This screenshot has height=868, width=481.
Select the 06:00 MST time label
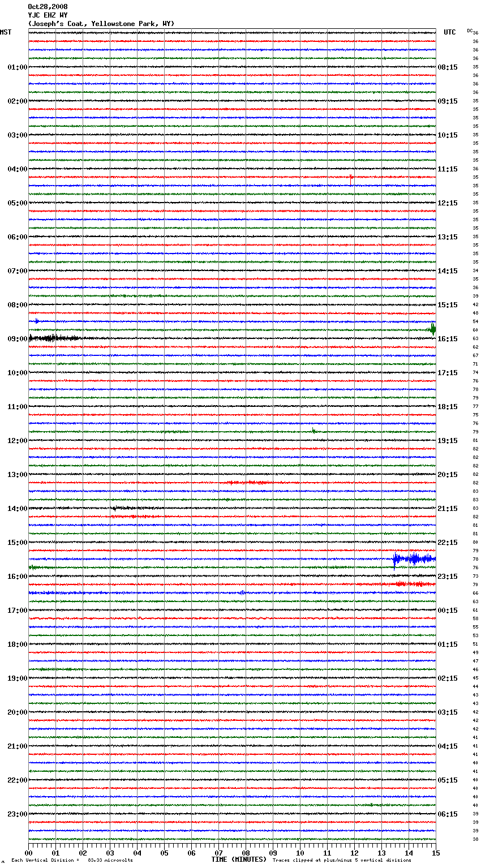(18, 237)
